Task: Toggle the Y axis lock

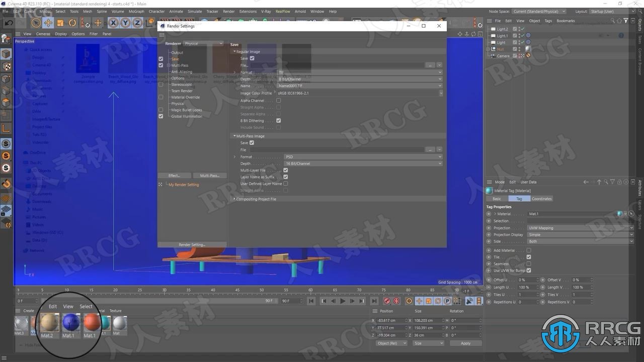Action: click(x=125, y=23)
